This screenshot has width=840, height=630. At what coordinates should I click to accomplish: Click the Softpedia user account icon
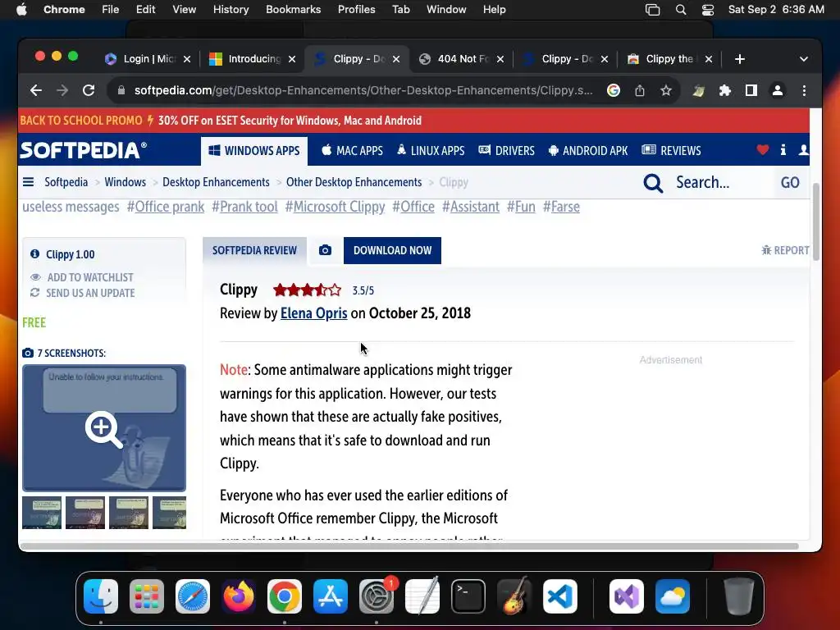(803, 150)
